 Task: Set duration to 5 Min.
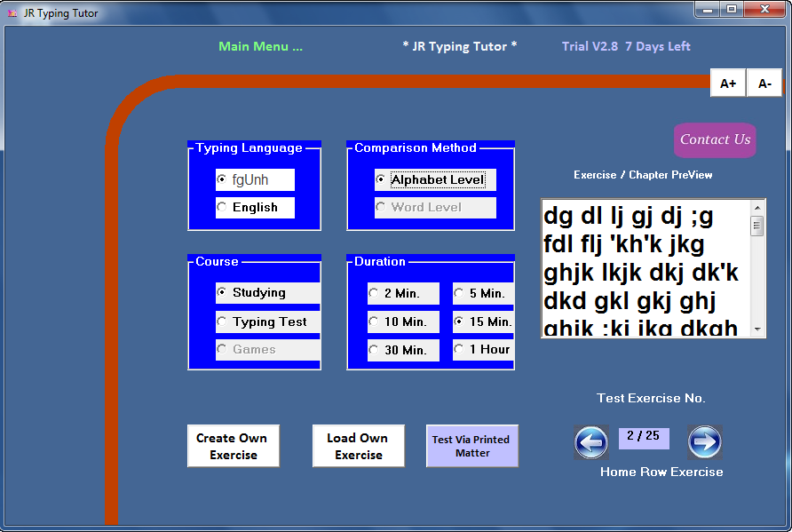(483, 294)
